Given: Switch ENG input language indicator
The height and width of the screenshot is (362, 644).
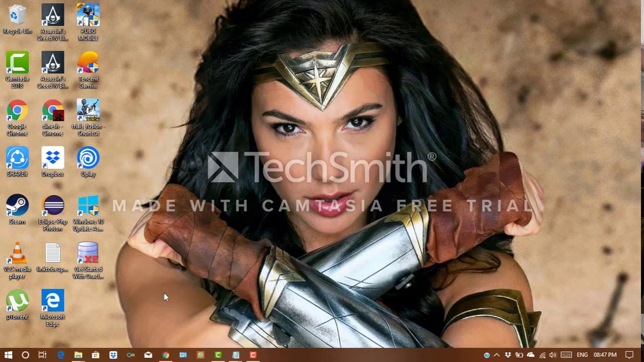Looking at the screenshot, I should [582, 355].
